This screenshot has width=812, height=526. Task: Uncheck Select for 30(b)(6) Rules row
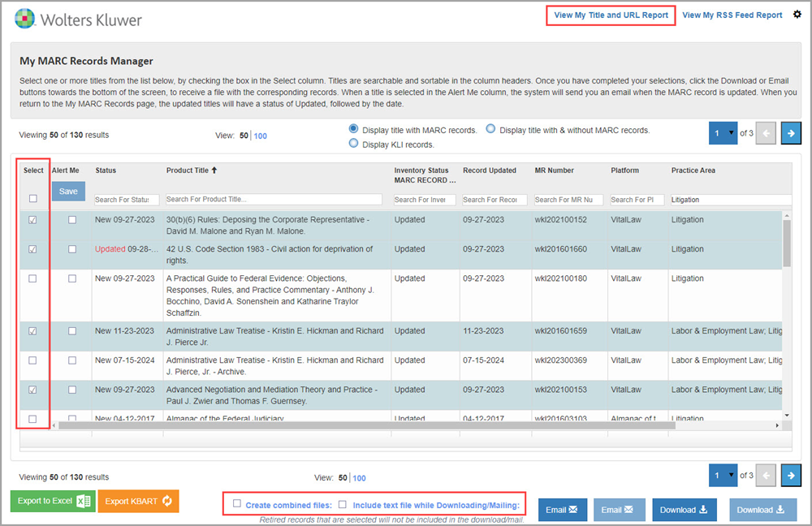(32, 220)
